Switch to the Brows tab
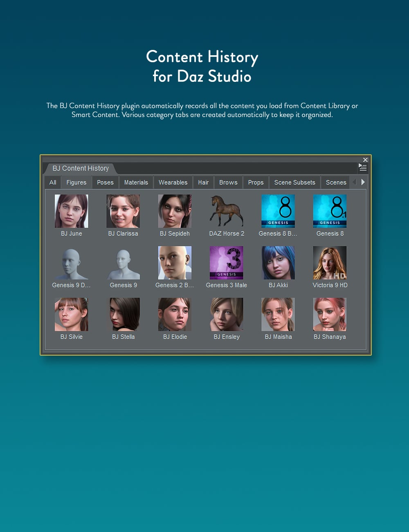The height and width of the screenshot is (532, 409). [x=228, y=183]
